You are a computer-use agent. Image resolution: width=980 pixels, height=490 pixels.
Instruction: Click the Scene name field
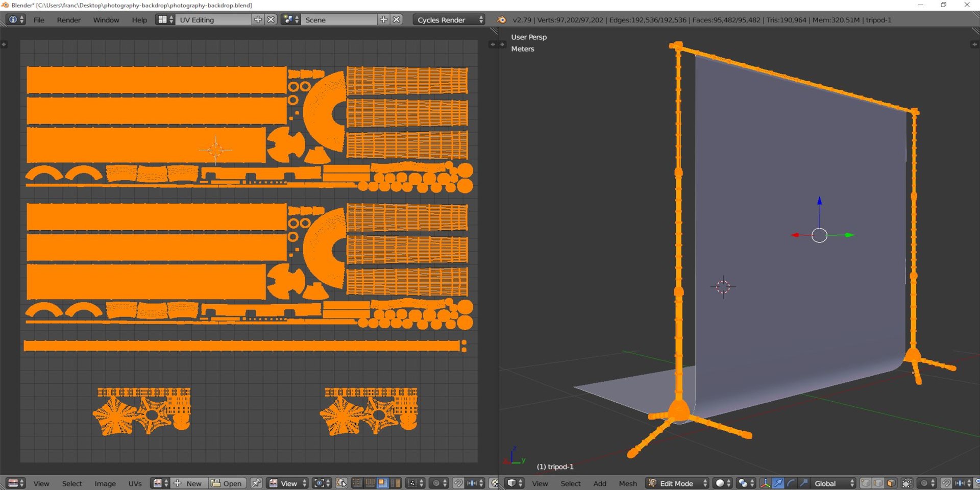tap(339, 19)
